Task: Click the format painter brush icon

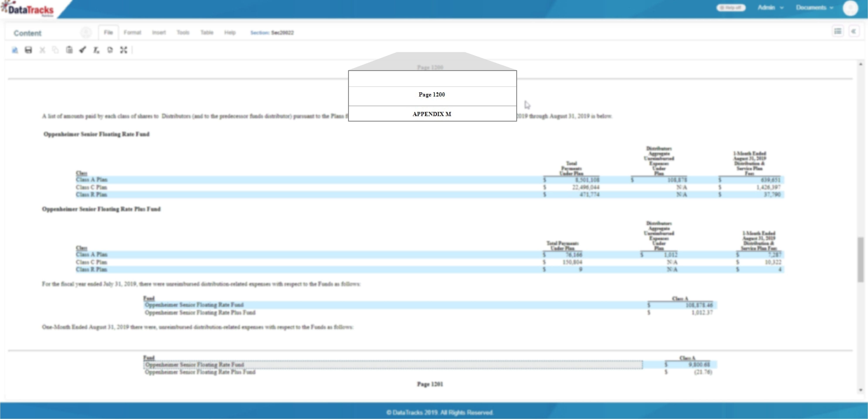Action: [x=83, y=50]
